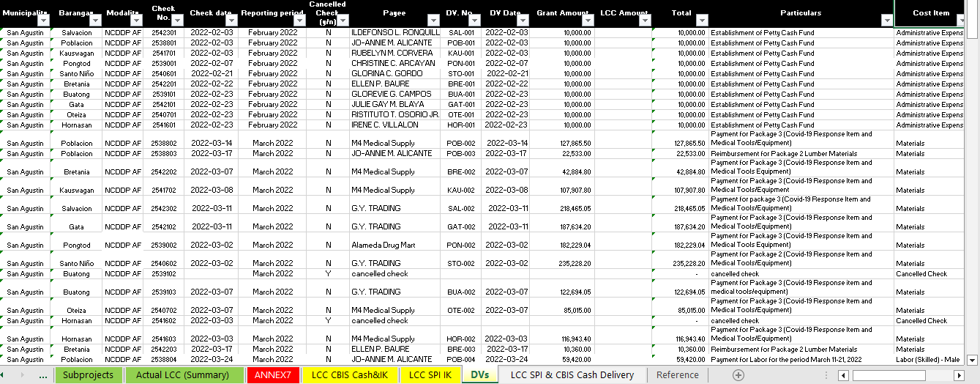The width and height of the screenshot is (980, 384).
Task: Open the LCC Amount filter dropdown
Action: tap(645, 21)
